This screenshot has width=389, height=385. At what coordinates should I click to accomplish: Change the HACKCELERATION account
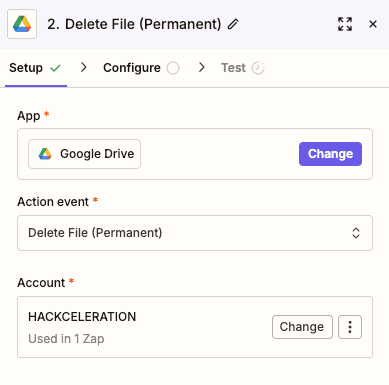coord(302,327)
